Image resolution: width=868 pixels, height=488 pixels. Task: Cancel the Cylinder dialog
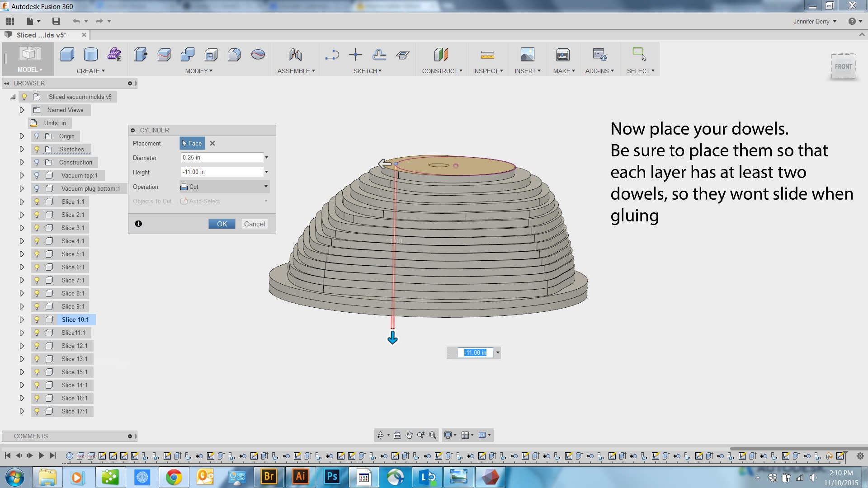(254, 224)
